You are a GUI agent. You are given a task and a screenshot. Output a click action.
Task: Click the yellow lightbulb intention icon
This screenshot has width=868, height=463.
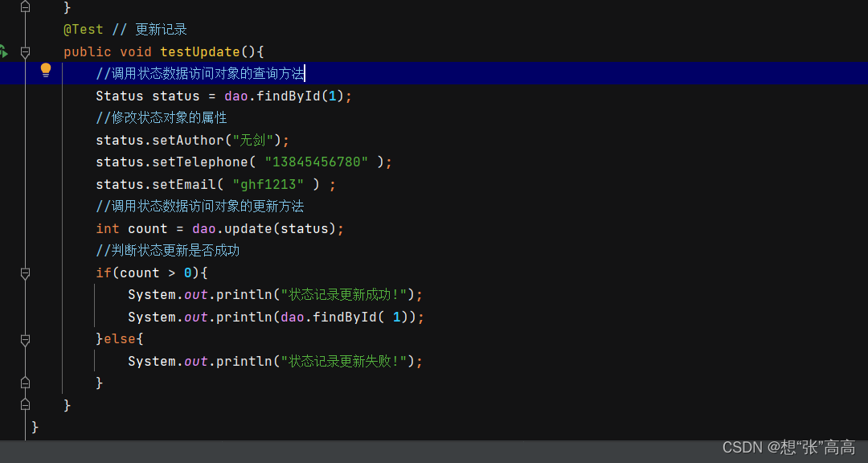(x=46, y=70)
